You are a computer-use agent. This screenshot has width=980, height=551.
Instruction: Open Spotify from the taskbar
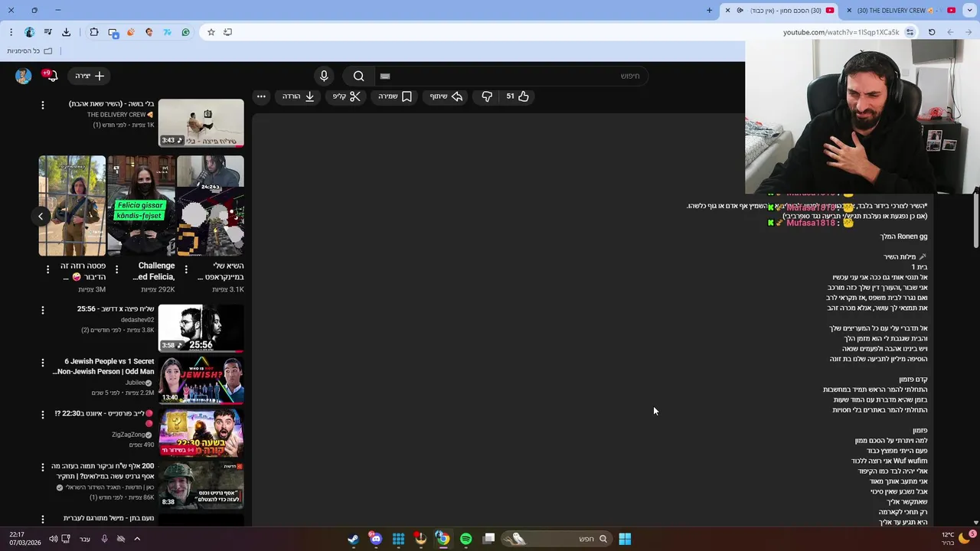(x=465, y=539)
